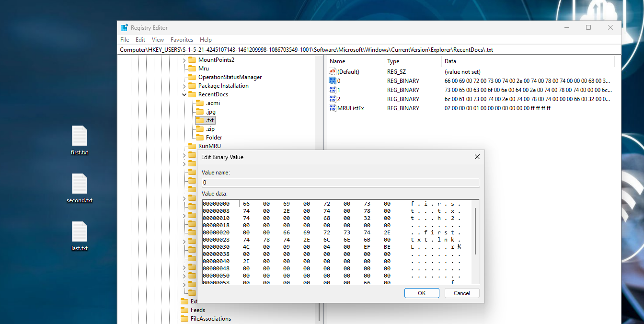This screenshot has height=324, width=644.
Task: Open second.txt desktop file icon
Action: click(x=80, y=185)
